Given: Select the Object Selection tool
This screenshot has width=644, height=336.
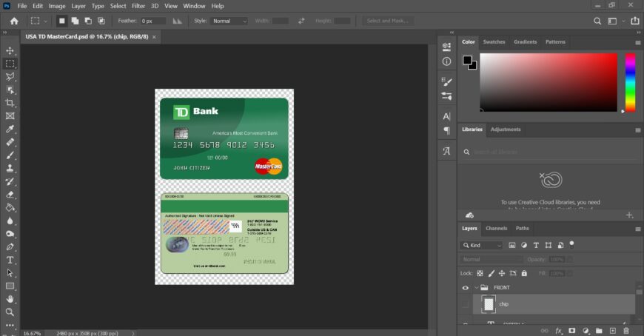Looking at the screenshot, I should tap(10, 90).
